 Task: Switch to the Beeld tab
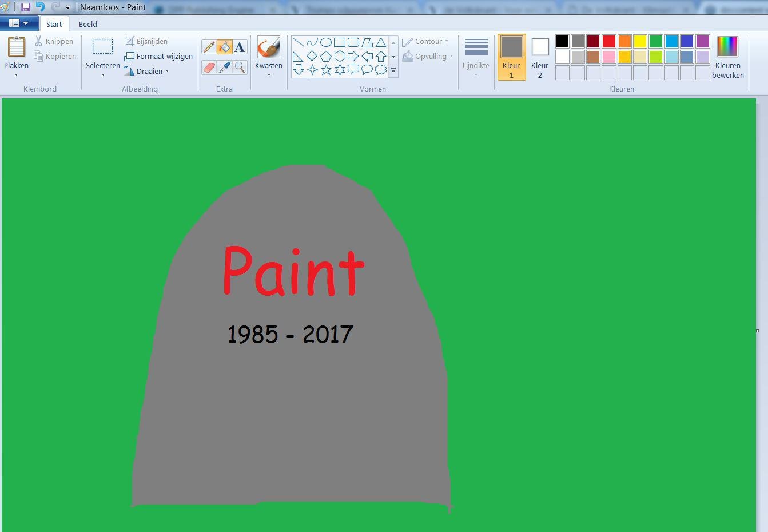[x=87, y=24]
